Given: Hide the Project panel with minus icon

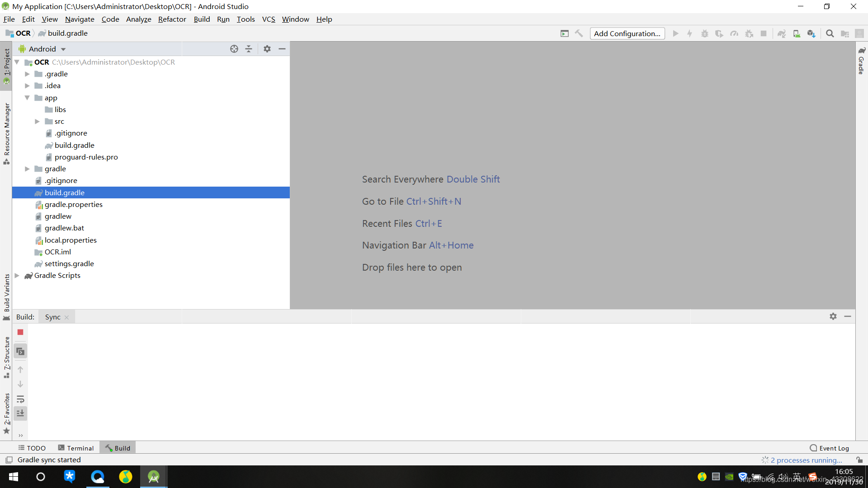Looking at the screenshot, I should pyautogui.click(x=282, y=49).
